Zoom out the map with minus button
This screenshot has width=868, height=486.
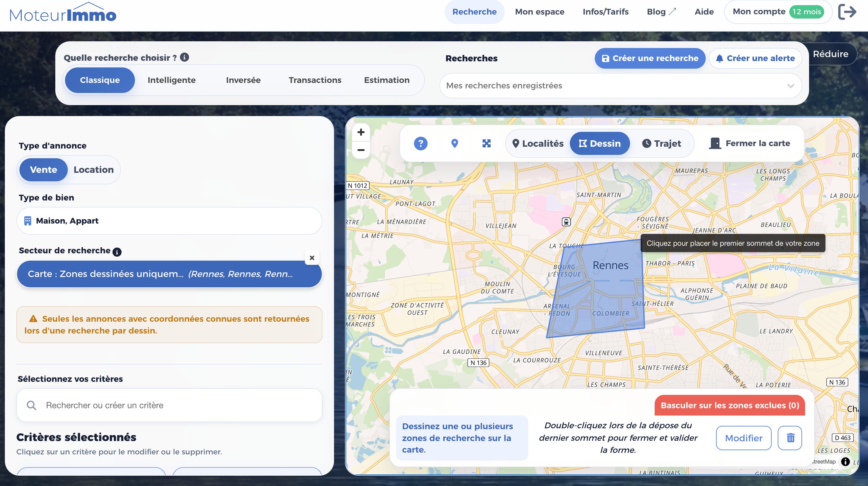[x=361, y=150]
